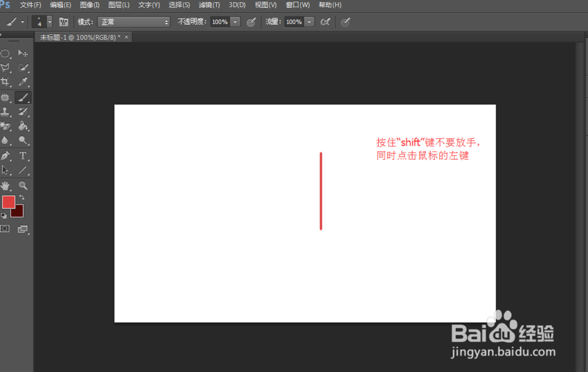This screenshot has width=588, height=372.
Task: Toggle pressure for brush size
Action: tap(345, 22)
